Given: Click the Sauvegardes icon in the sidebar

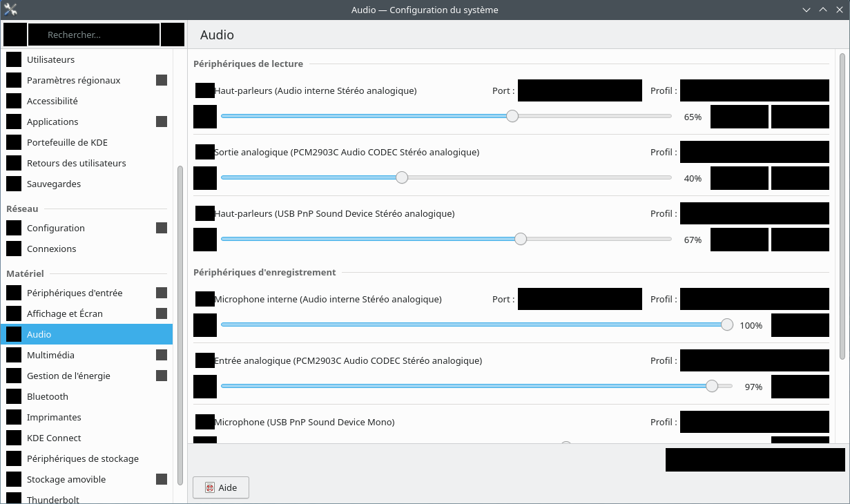Looking at the screenshot, I should tap(14, 184).
